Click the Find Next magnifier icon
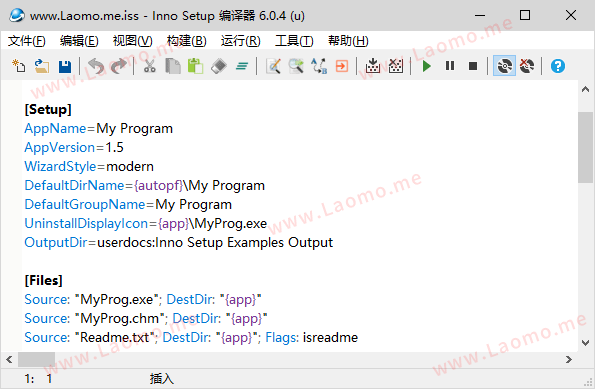Image resolution: width=595 pixels, height=389 pixels. [x=296, y=66]
